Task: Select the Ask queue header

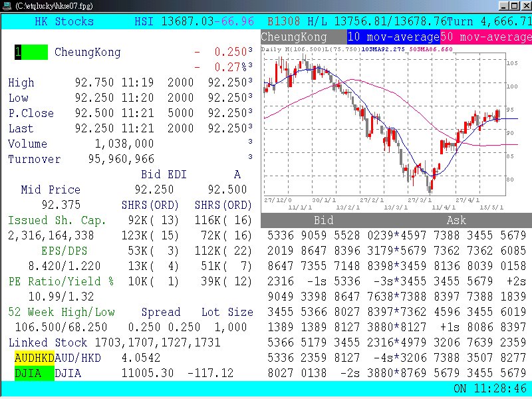Action: pyautogui.click(x=456, y=220)
